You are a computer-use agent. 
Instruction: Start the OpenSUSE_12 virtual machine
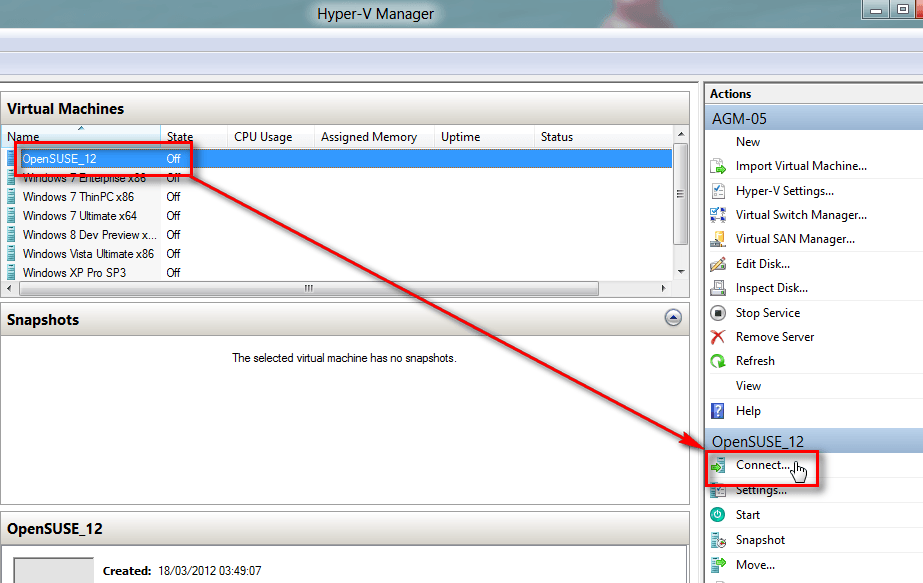747,515
